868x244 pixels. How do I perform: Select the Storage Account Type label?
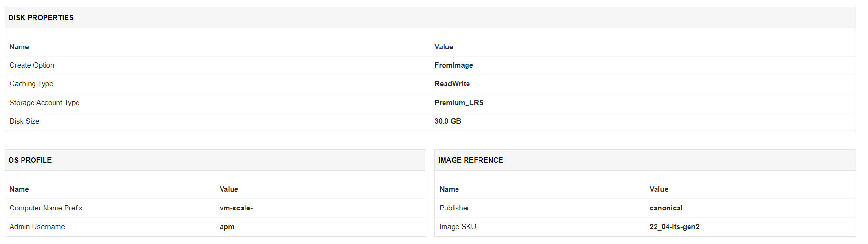tap(45, 103)
